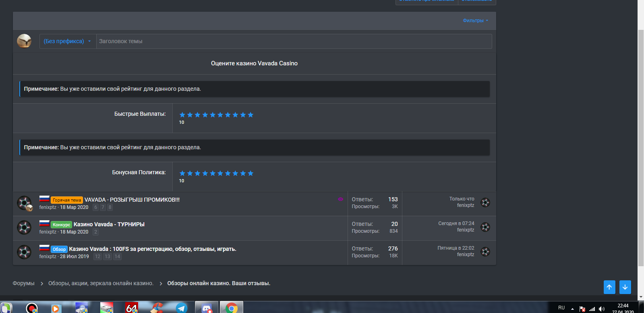The width and height of the screenshot is (644, 313).
Task: Open the media player taskbar icon
Action: (x=56, y=308)
